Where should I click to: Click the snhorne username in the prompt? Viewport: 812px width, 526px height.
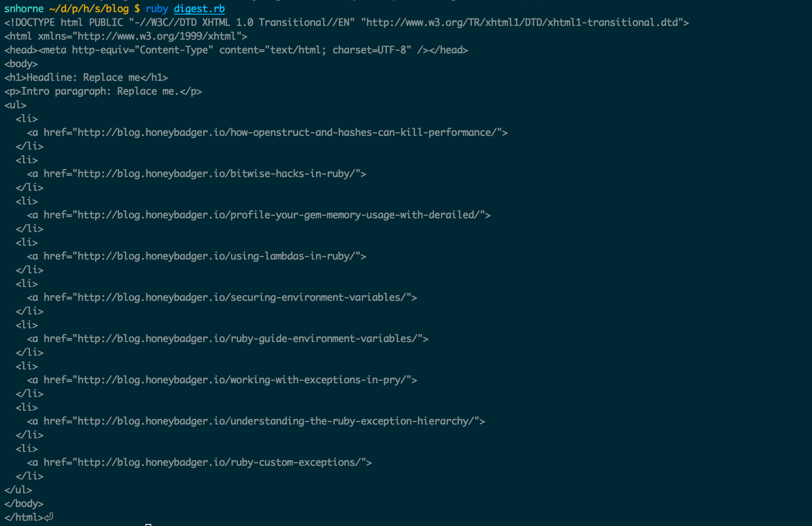[24, 9]
